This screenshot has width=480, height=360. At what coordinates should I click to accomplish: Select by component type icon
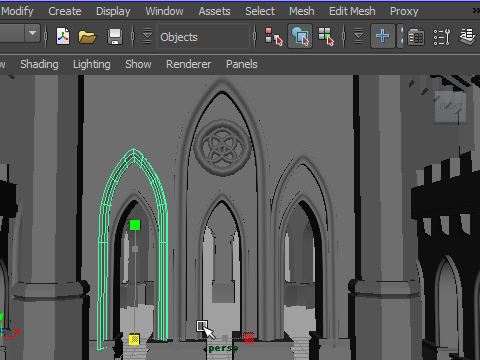click(x=326, y=36)
